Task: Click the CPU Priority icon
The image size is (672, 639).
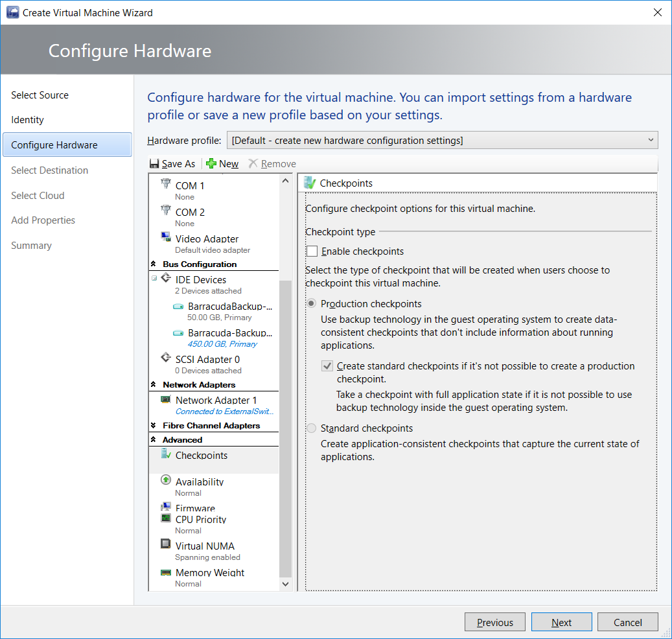Action: pos(166,518)
